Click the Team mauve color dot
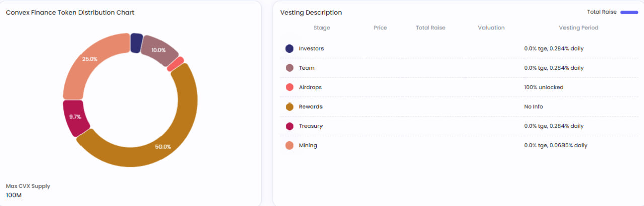The width and height of the screenshot is (644, 206). [x=289, y=68]
